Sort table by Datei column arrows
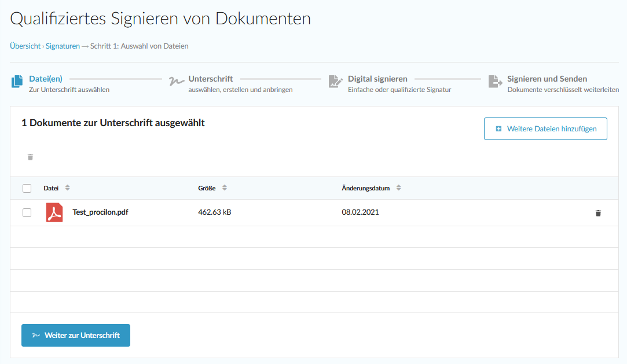Image resolution: width=627 pixels, height=364 pixels. point(67,188)
